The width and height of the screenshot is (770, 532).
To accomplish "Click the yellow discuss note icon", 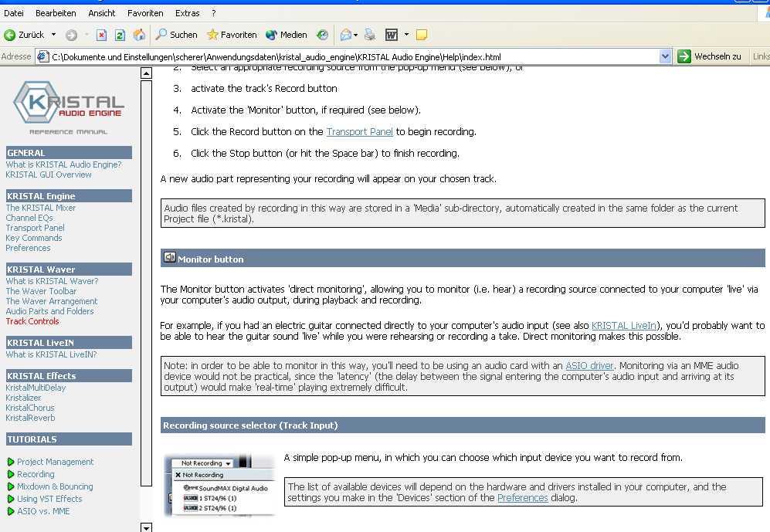I will [422, 35].
